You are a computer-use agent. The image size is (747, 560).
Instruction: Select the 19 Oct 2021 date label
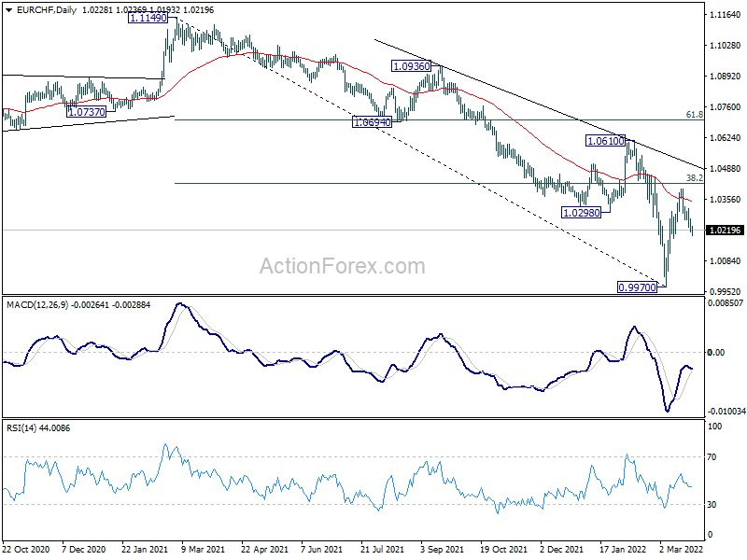coord(503,550)
